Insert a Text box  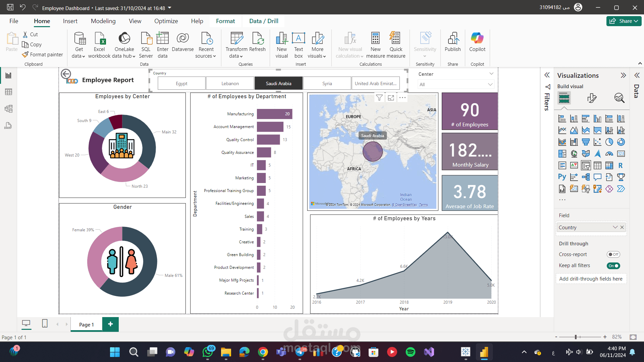[x=298, y=39]
